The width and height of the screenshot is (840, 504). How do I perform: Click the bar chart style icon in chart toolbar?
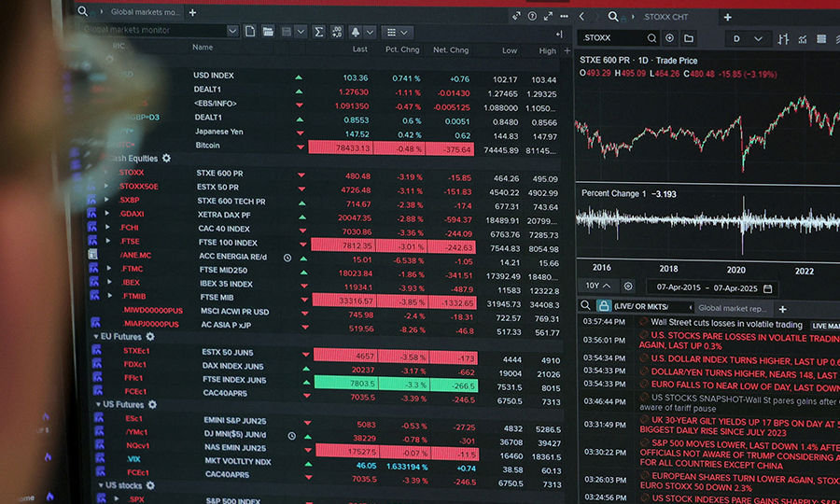(783, 38)
